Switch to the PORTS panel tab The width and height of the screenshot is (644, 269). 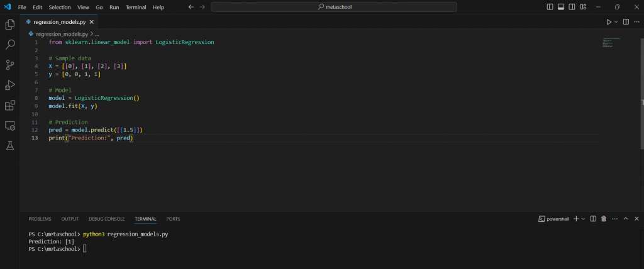[x=173, y=219]
